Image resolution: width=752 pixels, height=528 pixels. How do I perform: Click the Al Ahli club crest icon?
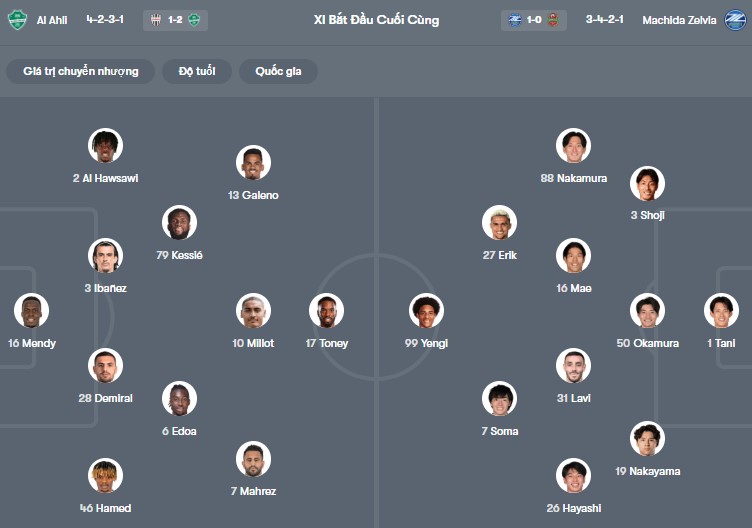pyautogui.click(x=17, y=20)
